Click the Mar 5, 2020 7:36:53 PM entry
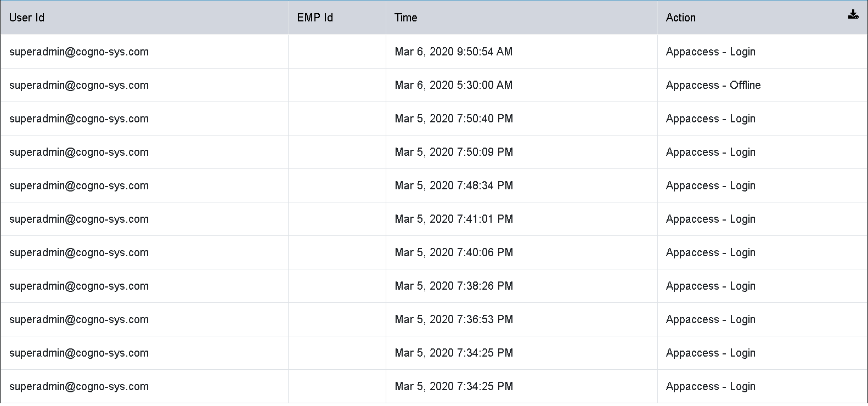This screenshot has width=868, height=406. click(454, 319)
